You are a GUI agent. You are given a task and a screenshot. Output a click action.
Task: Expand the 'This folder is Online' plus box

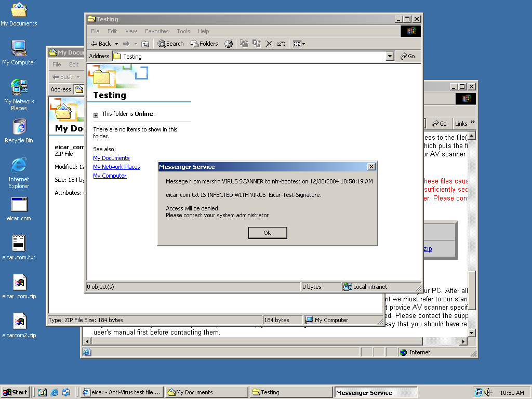pos(96,115)
